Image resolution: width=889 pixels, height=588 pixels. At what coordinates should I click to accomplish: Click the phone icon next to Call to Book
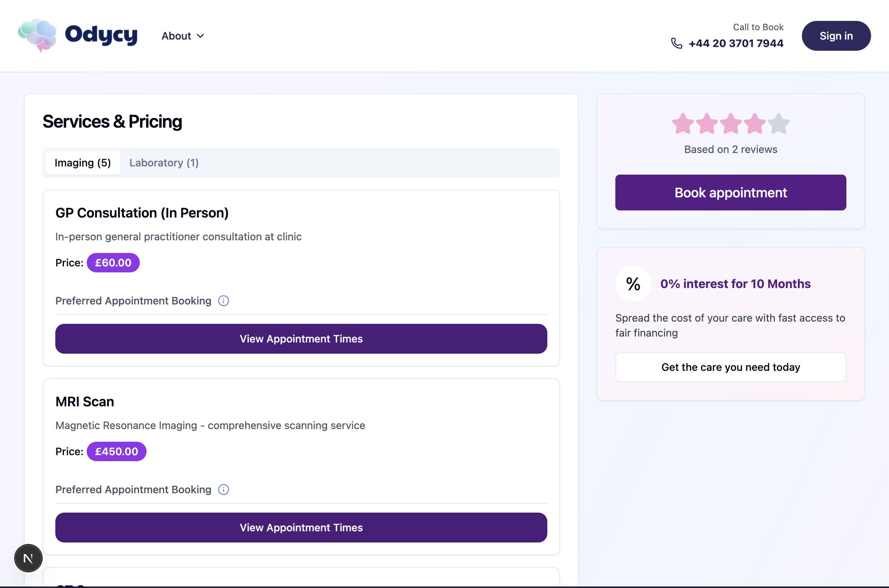tap(676, 43)
